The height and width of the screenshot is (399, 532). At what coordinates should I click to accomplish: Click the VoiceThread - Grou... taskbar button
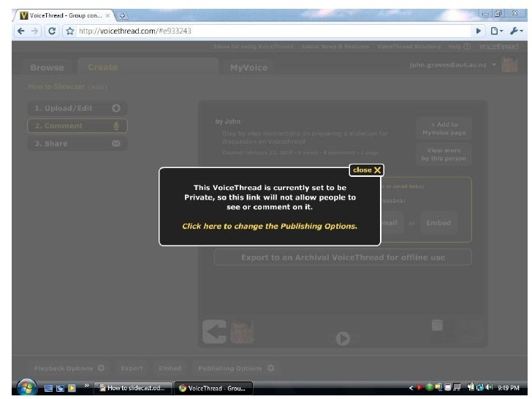(213, 388)
